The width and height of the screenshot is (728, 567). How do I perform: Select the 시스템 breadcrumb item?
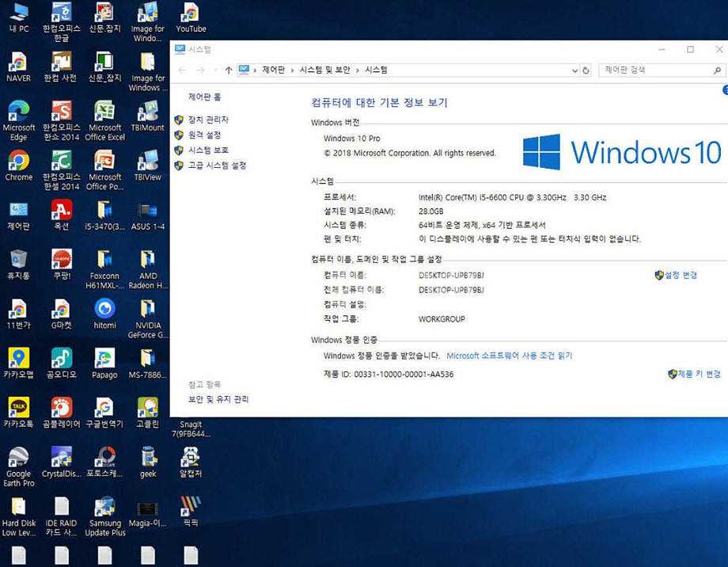[376, 70]
